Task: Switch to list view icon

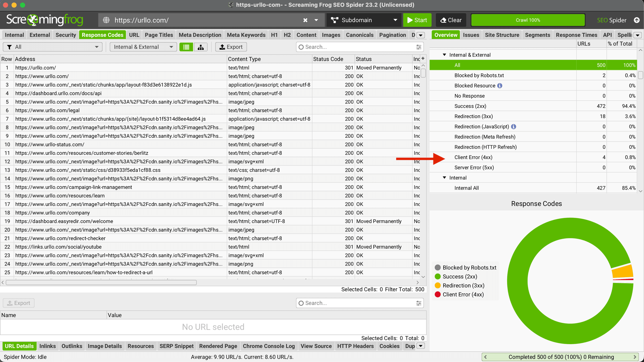Action: tap(186, 47)
